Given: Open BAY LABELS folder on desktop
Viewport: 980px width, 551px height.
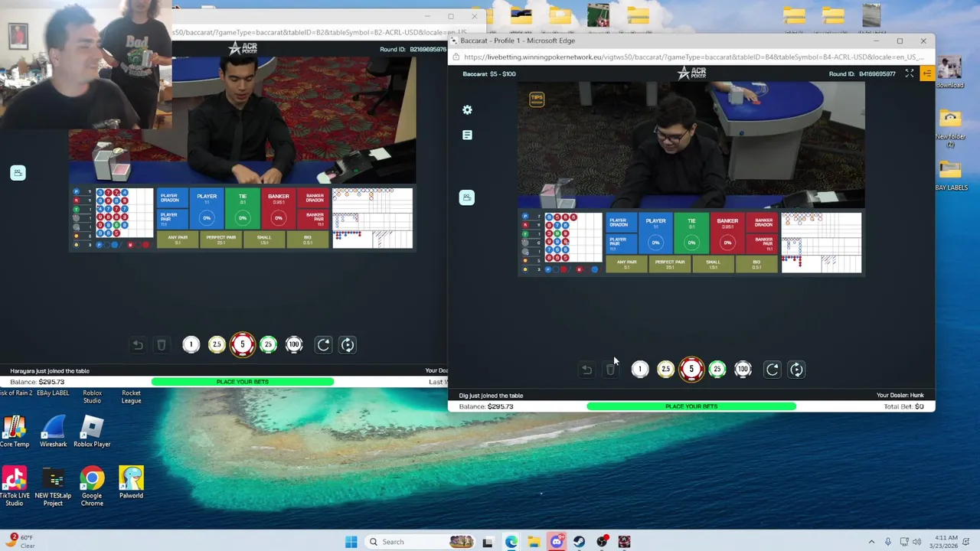Looking at the screenshot, I should click(950, 175).
